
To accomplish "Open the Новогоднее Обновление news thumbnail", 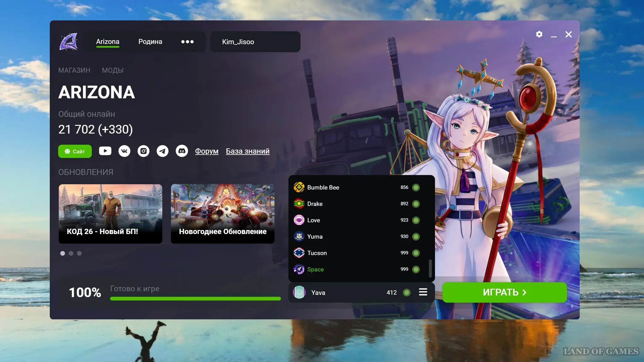I will point(223,214).
